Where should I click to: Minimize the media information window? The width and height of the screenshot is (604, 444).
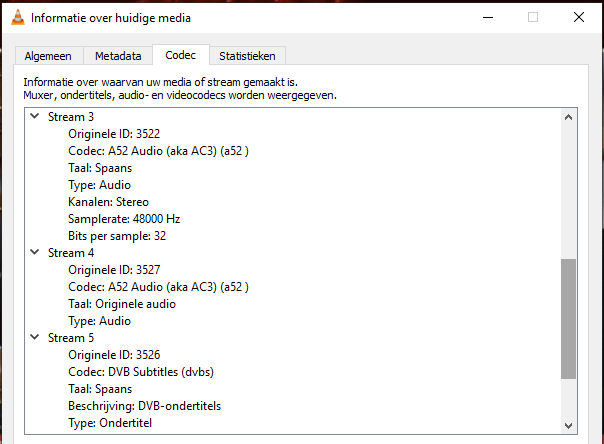point(487,17)
